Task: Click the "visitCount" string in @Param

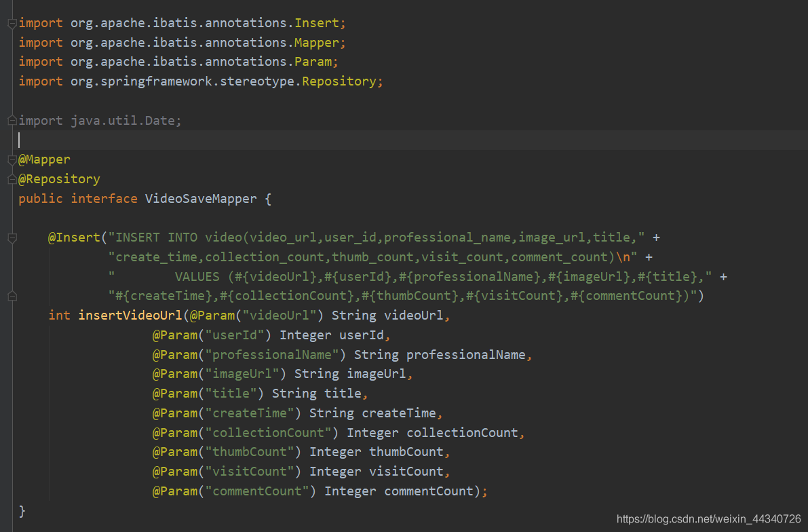Action: tap(250, 472)
